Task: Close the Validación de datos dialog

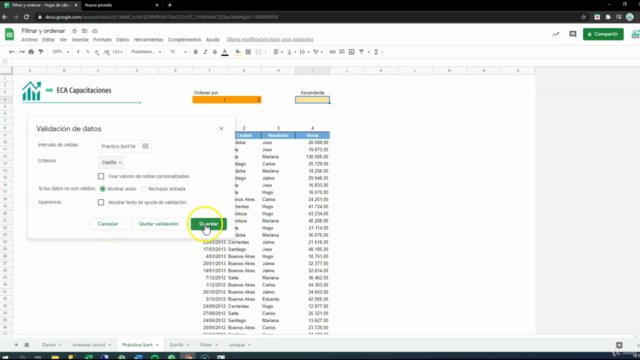Action: coord(221,129)
